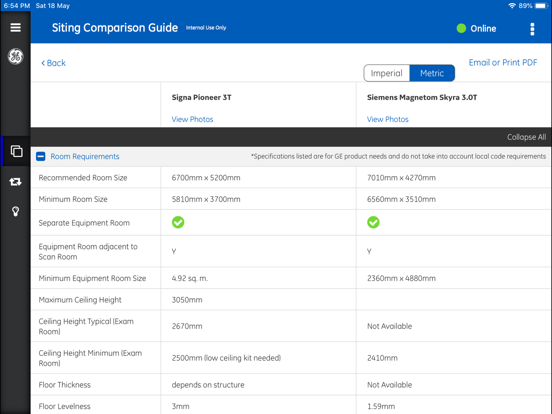Select the value 2670mm
This screenshot has width=552, height=414.
[x=187, y=326]
